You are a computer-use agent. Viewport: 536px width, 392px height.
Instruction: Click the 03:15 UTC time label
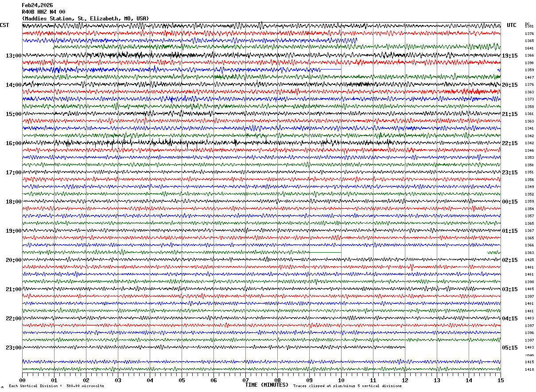click(x=510, y=289)
